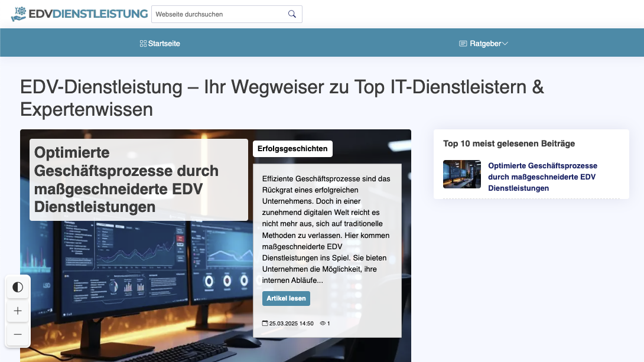The height and width of the screenshot is (362, 644).
Task: Click the Erfolgsgeschichten category label
Action: click(292, 149)
